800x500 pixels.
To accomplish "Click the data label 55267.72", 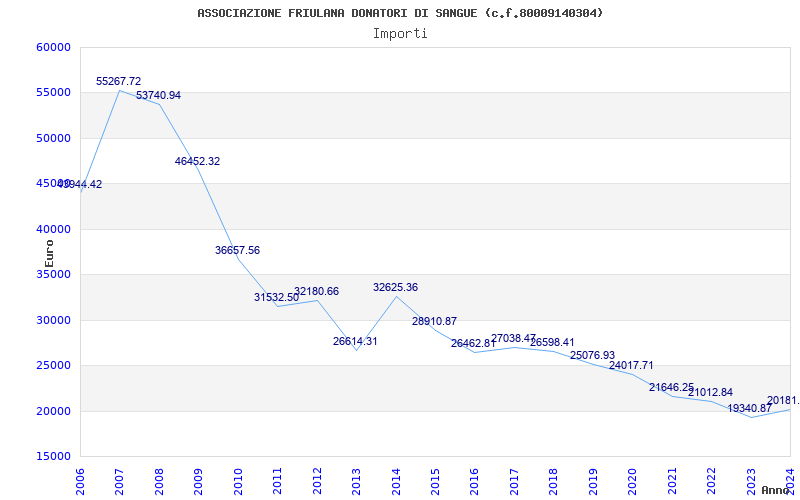I will click(118, 81).
